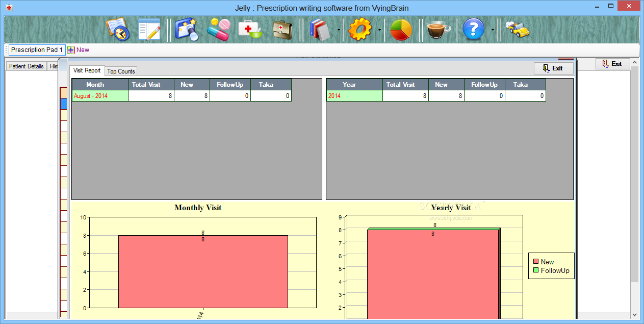This screenshot has height=324, width=644.
Task: Click the plus icon beside New
Action: point(71,50)
